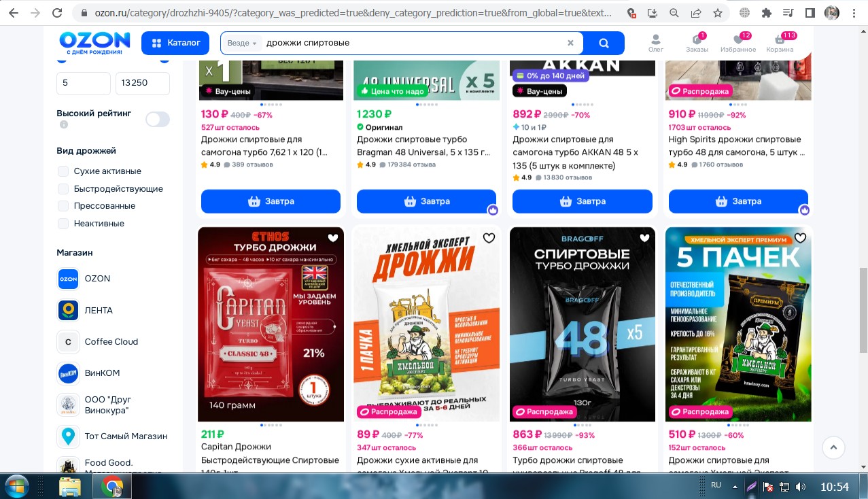868x499 pixels.
Task: Open the Chrome menu three dots
Action: [x=853, y=12]
